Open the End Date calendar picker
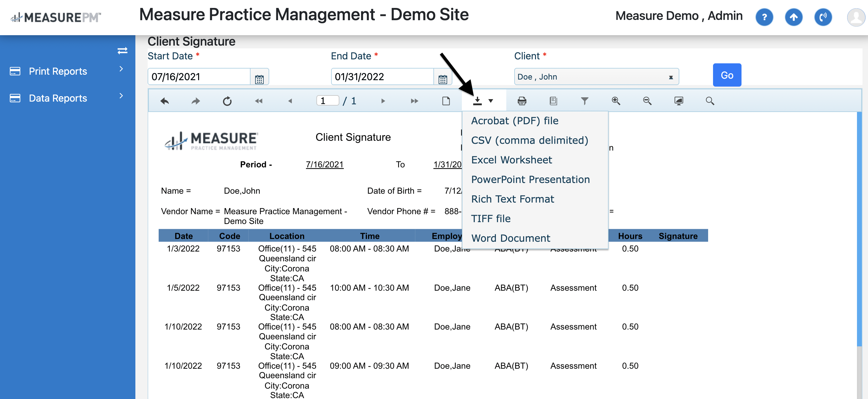The image size is (868, 399). click(x=443, y=80)
